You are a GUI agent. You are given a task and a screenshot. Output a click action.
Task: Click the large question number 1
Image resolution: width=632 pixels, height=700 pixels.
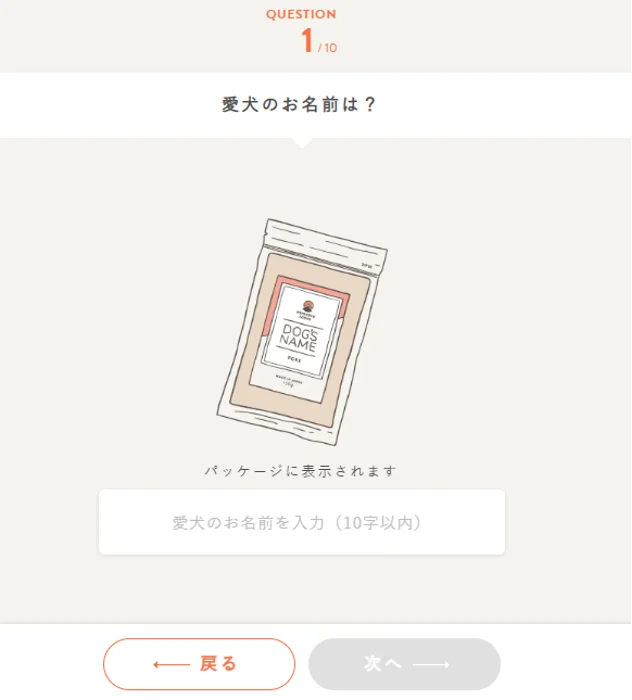pos(307,40)
